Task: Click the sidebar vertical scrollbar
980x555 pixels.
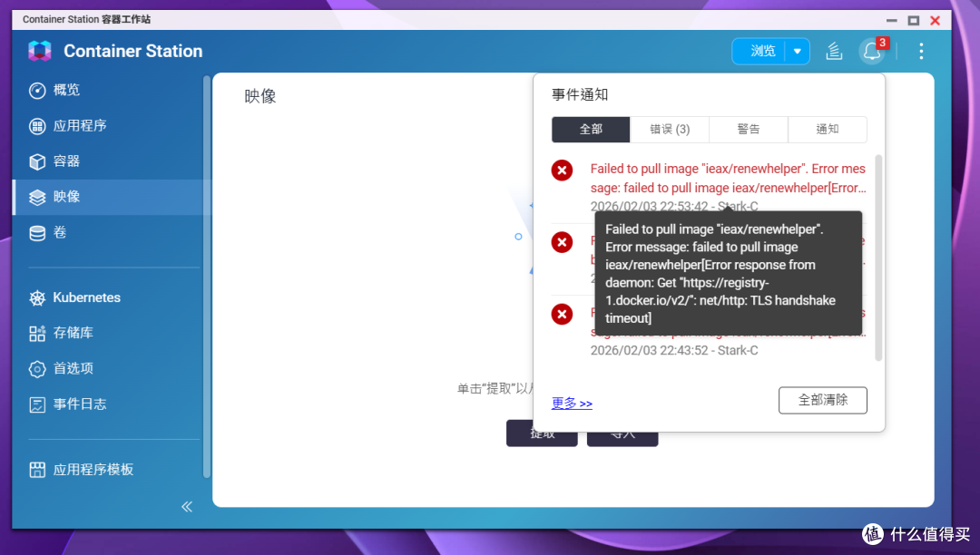Action: coord(207,277)
